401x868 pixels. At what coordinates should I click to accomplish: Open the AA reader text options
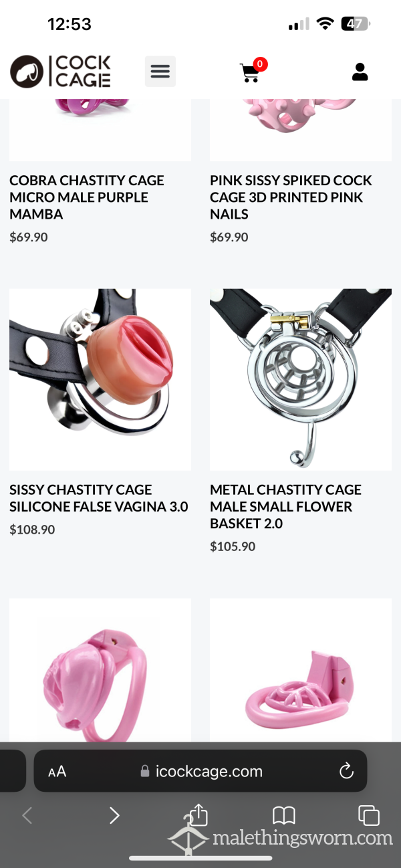57,772
